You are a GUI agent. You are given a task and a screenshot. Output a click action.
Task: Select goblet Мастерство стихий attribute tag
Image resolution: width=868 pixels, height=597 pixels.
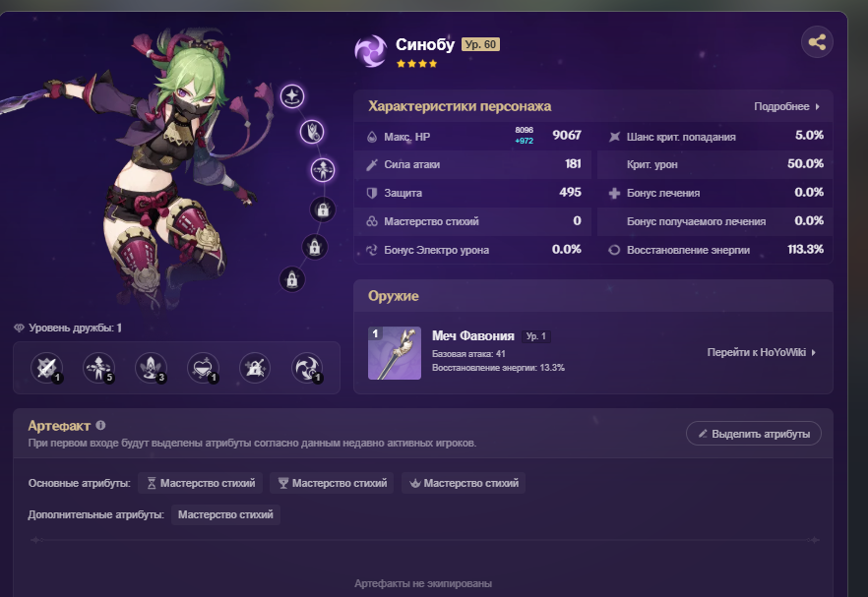pyautogui.click(x=332, y=483)
